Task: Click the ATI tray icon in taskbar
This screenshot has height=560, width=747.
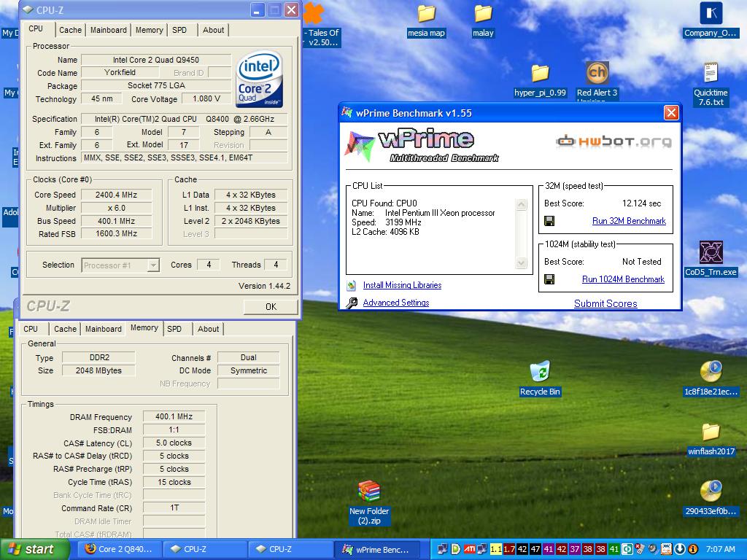Action: pyautogui.click(x=469, y=549)
